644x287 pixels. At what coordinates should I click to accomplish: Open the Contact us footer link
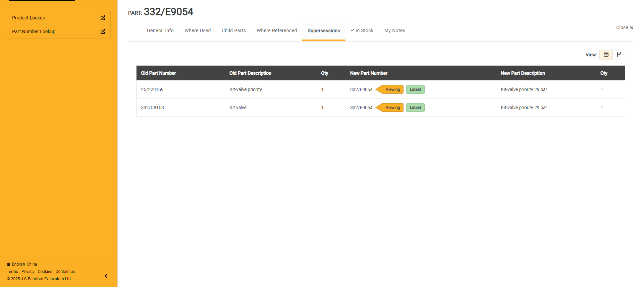point(65,272)
